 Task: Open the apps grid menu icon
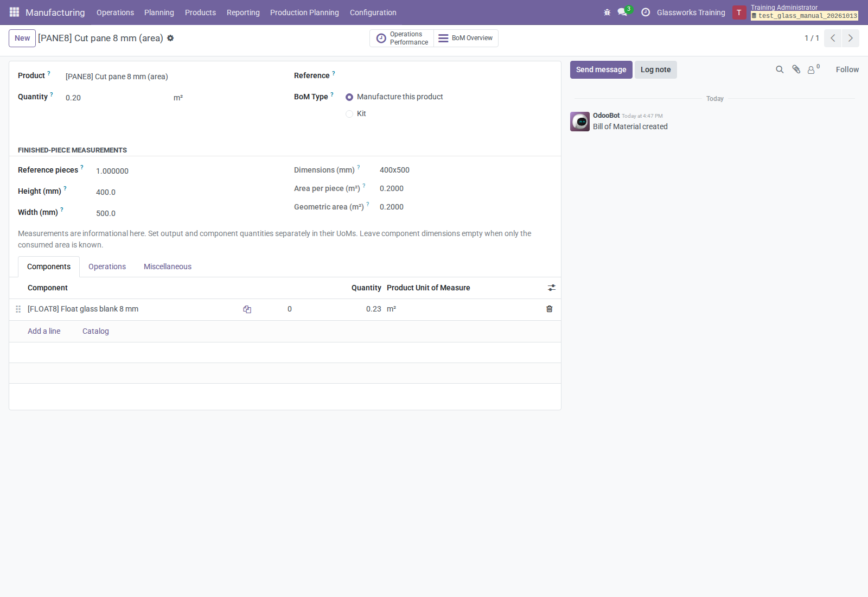(14, 12)
